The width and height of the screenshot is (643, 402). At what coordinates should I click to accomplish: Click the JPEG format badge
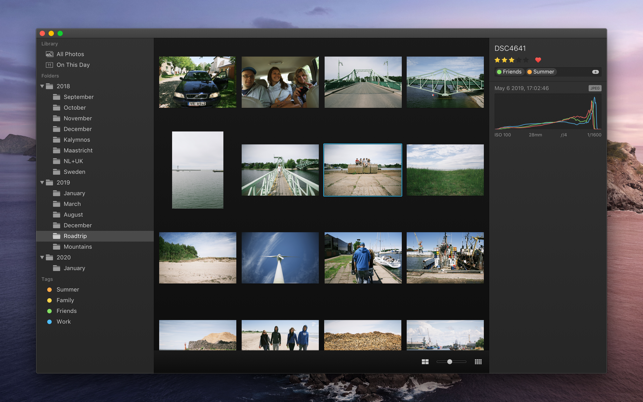(x=595, y=88)
